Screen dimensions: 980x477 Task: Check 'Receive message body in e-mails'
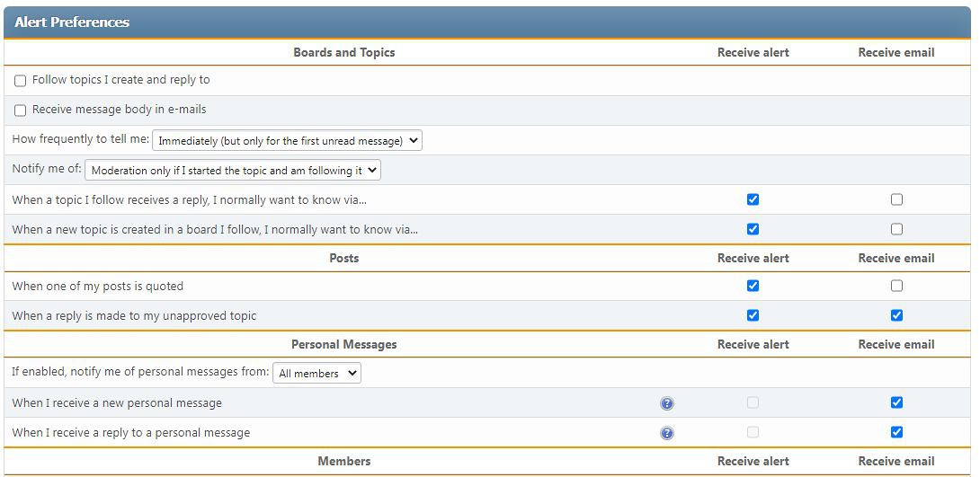[x=21, y=110]
